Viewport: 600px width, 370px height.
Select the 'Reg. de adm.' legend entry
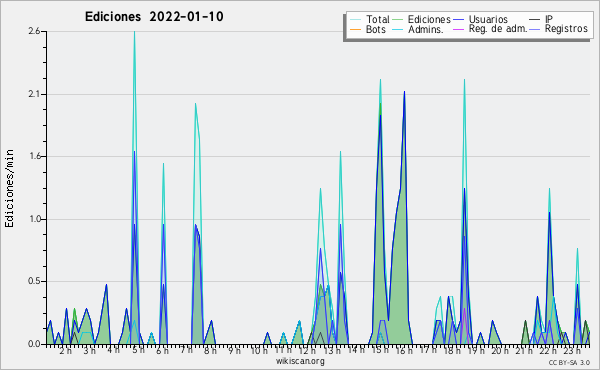pos(497,29)
